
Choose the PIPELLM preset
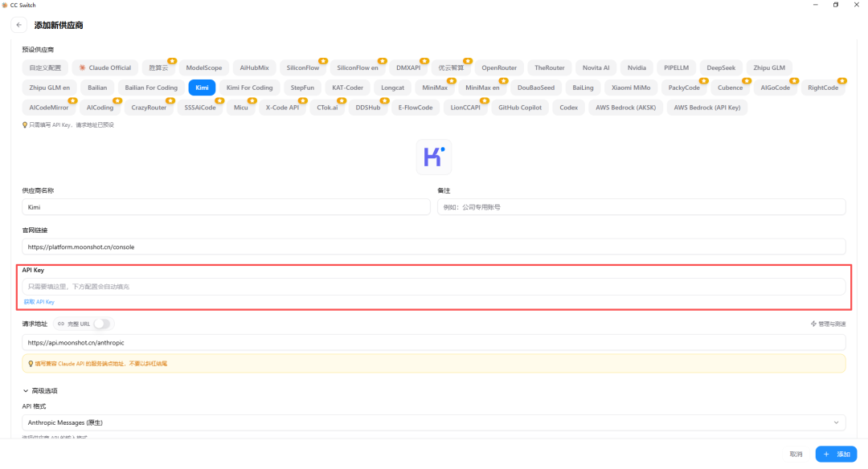[677, 67]
